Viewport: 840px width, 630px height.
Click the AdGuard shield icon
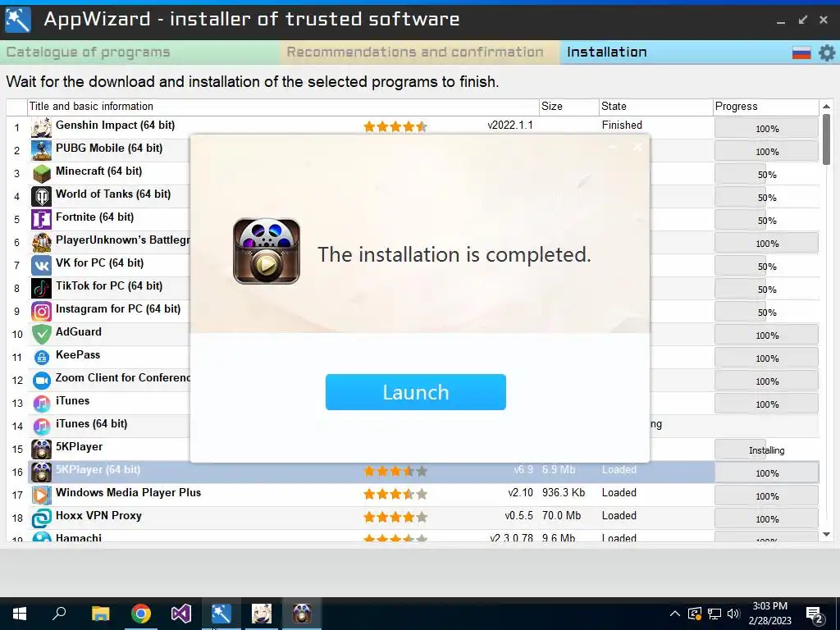pos(41,335)
